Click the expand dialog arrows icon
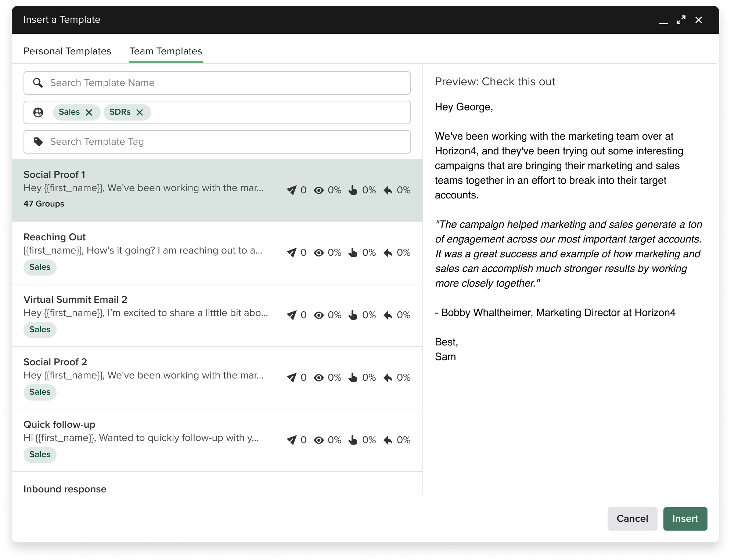This screenshot has height=560, width=731. coord(681,20)
